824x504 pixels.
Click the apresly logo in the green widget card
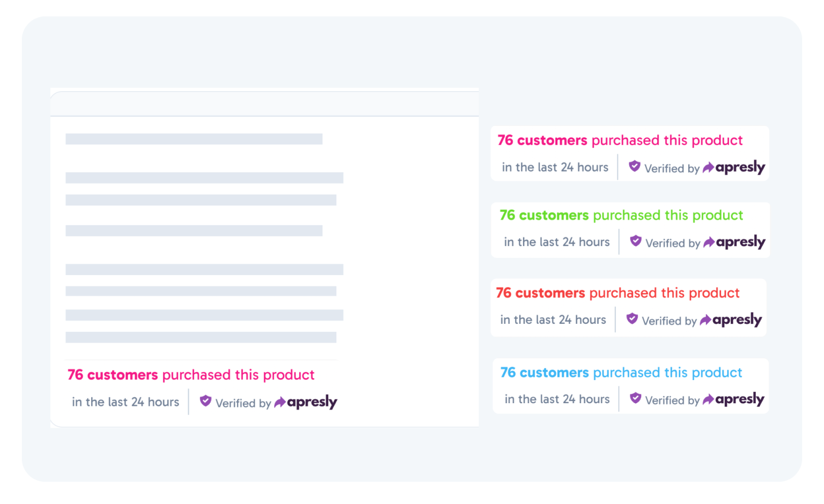coord(734,242)
